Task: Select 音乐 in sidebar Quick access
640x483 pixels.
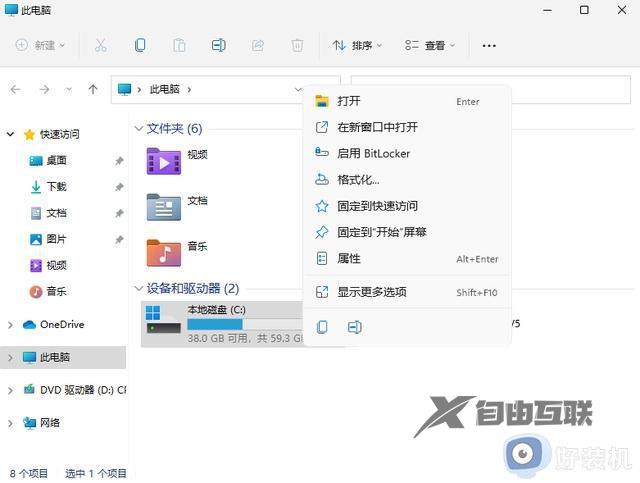Action: [56, 292]
